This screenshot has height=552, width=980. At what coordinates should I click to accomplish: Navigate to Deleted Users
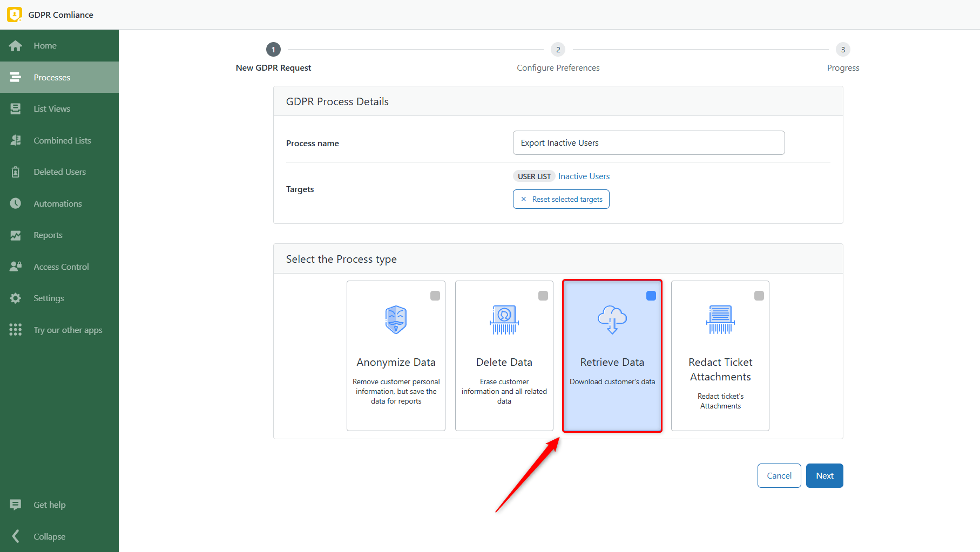tap(59, 172)
